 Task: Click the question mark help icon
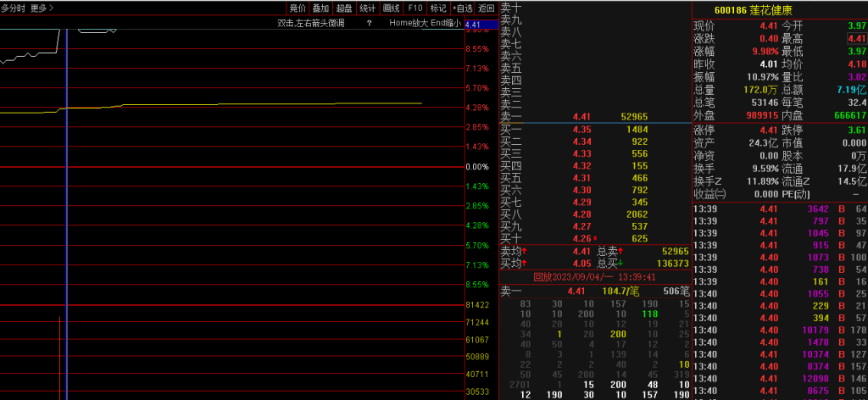point(369,23)
